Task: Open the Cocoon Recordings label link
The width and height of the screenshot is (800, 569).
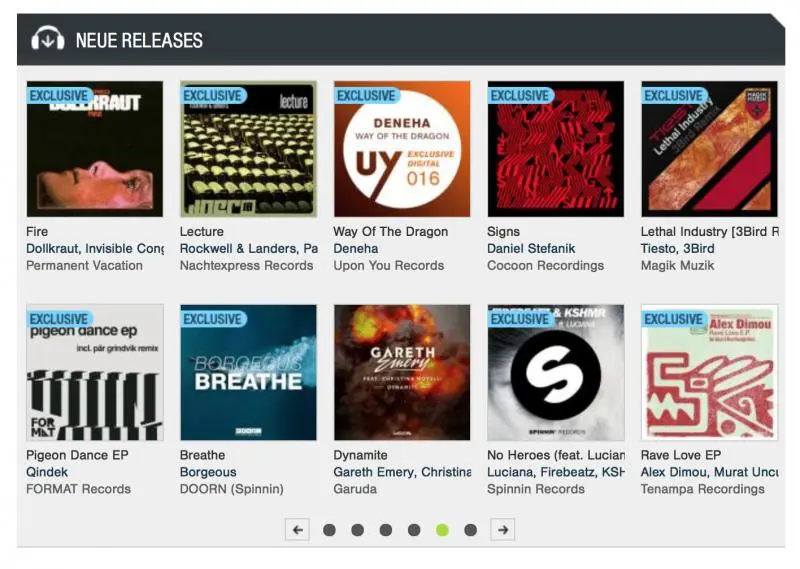Action: point(545,265)
